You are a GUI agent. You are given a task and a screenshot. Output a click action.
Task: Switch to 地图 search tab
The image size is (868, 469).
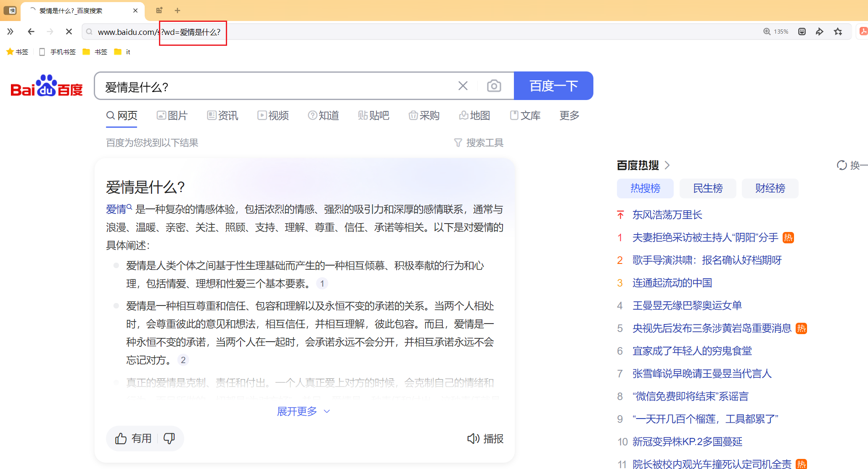point(474,115)
